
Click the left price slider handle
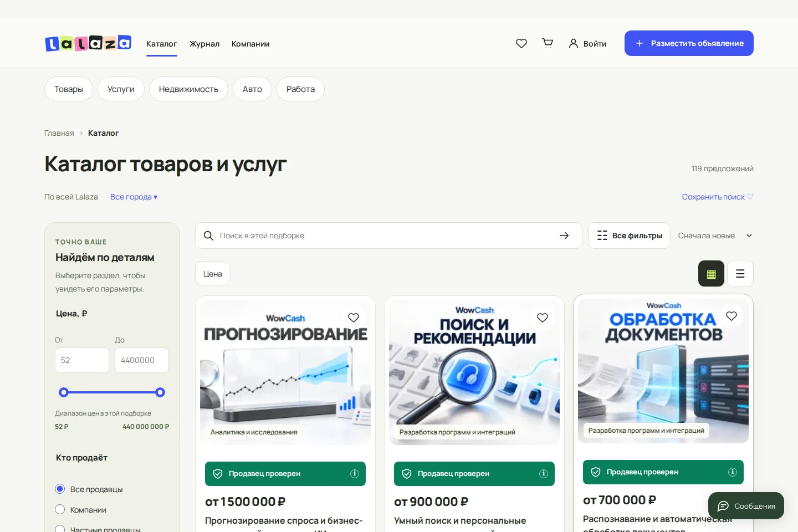coord(64,392)
